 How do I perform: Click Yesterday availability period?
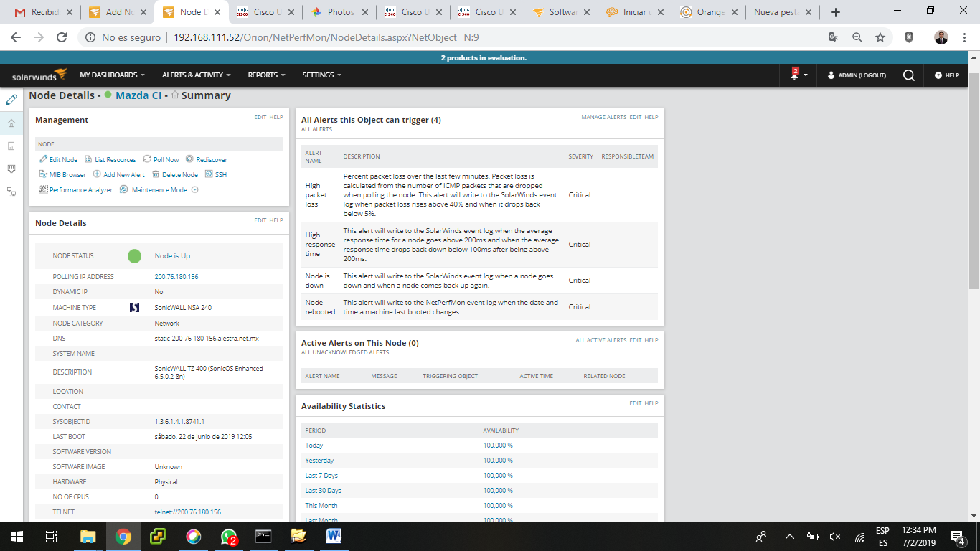(319, 461)
